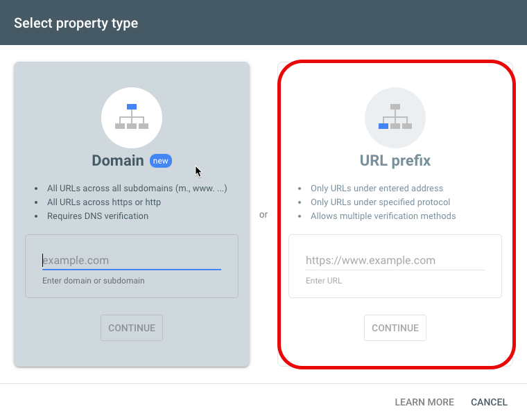
Task: Click CONTINUE under the Domain option
Action: click(132, 328)
